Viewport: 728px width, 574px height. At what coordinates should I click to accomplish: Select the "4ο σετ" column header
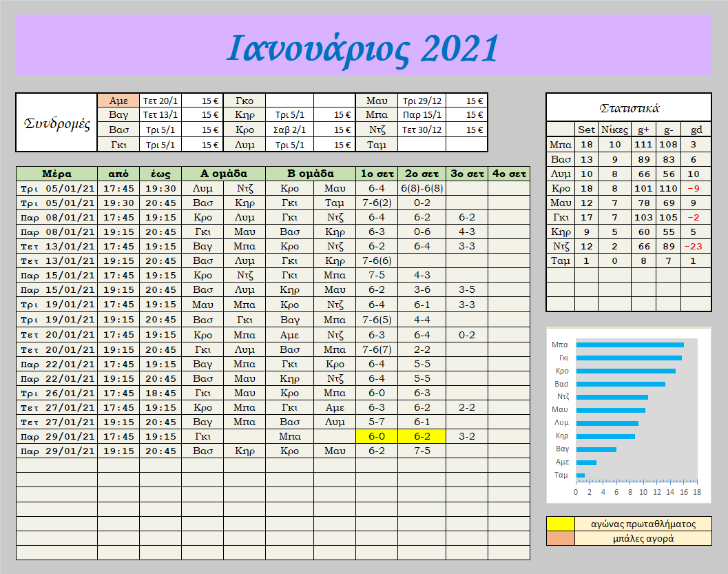(x=509, y=174)
